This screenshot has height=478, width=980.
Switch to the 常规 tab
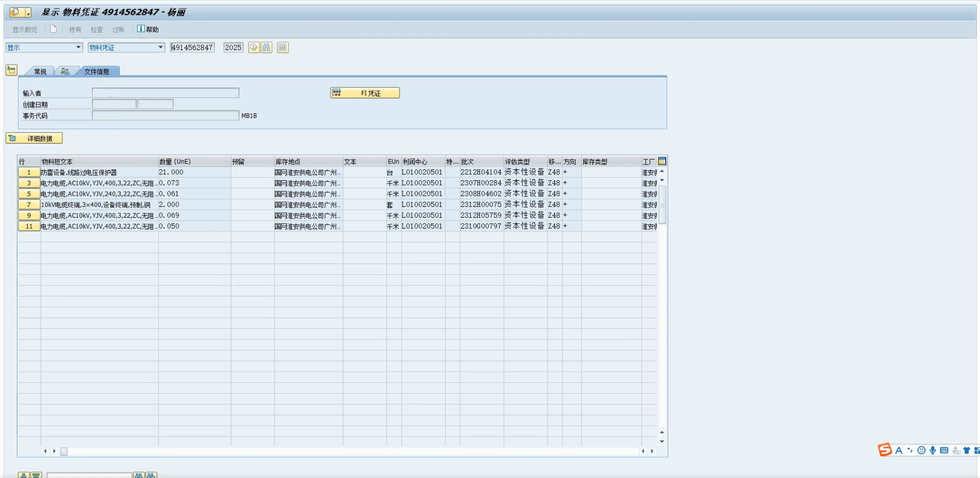click(40, 72)
